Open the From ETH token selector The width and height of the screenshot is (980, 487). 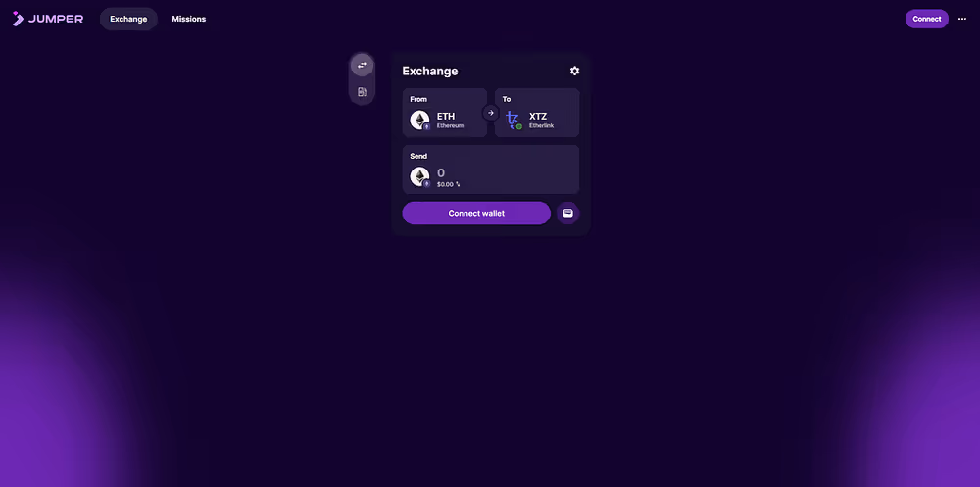(x=444, y=113)
